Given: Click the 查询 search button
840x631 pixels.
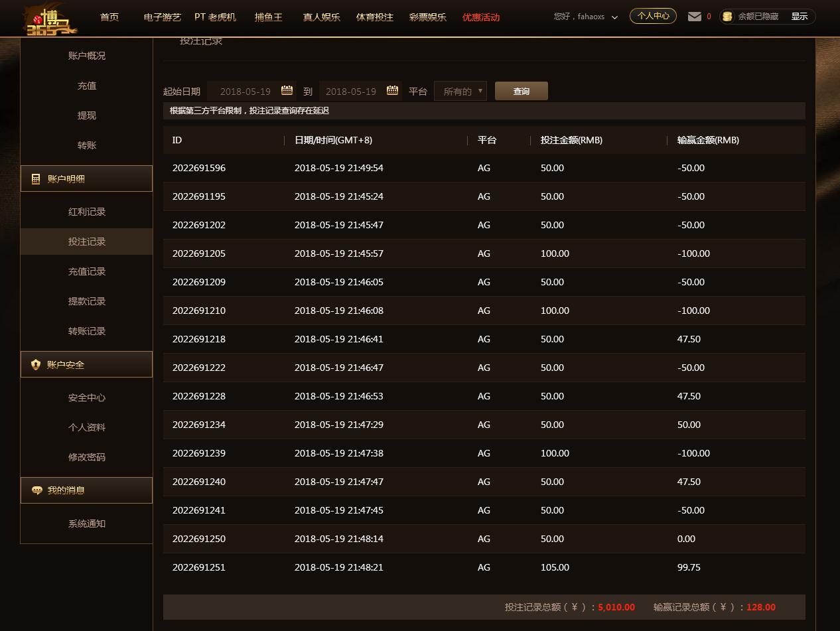Looking at the screenshot, I should pyautogui.click(x=522, y=91).
